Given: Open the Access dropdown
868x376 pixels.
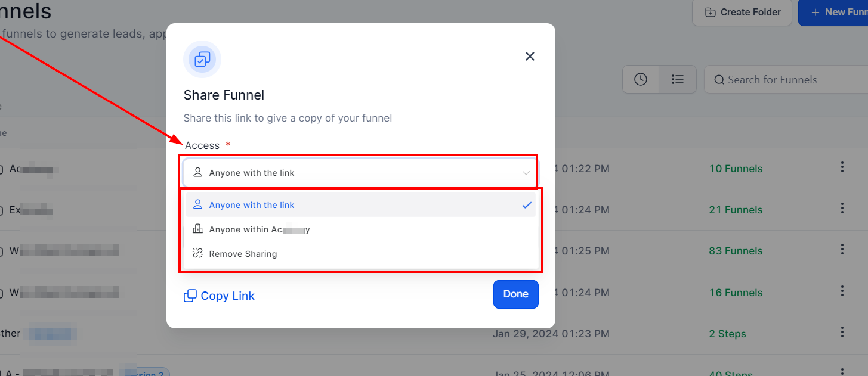Looking at the screenshot, I should 360,173.
